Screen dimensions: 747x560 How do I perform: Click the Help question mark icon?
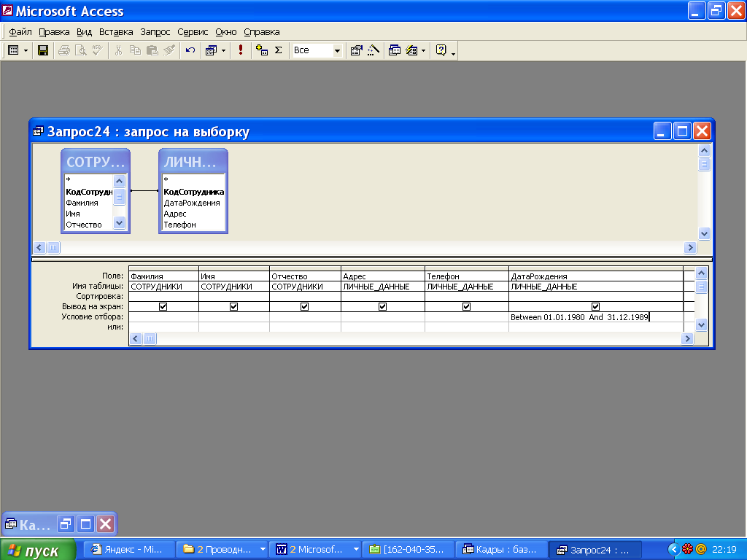(441, 50)
